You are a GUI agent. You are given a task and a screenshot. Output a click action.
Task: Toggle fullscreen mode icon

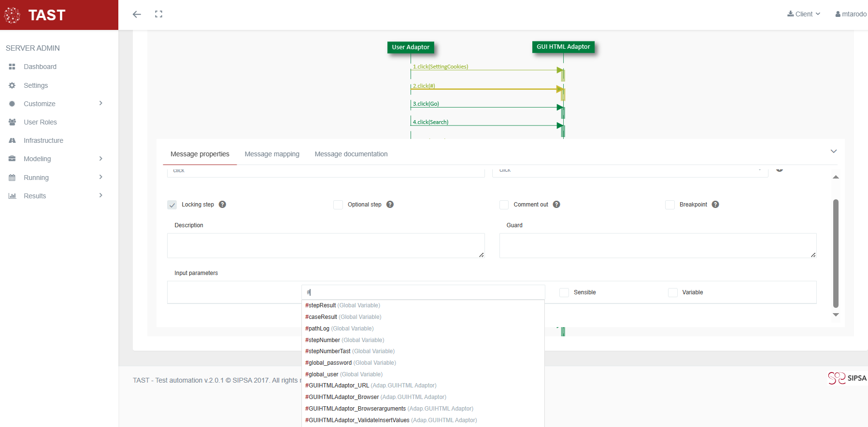coord(158,14)
